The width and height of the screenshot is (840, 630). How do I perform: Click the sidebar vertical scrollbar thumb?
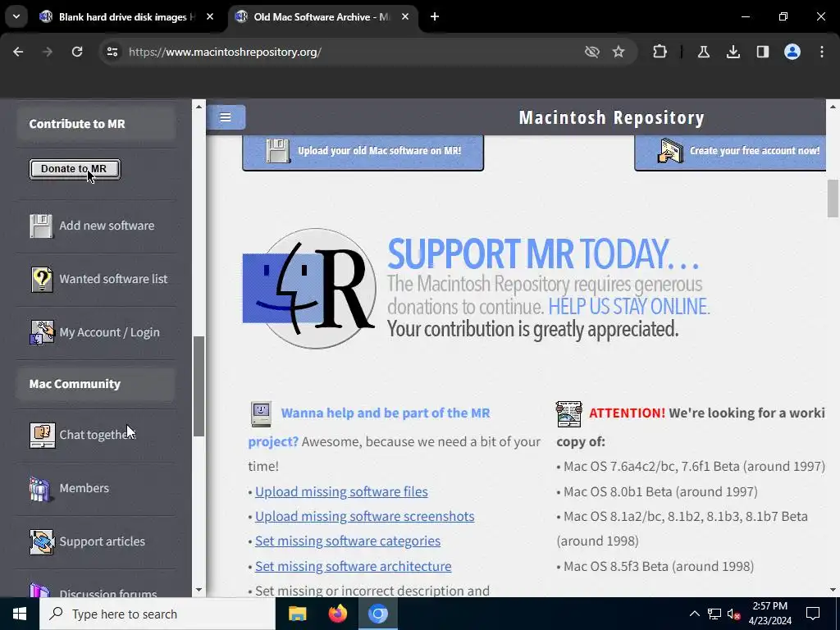pos(199,386)
